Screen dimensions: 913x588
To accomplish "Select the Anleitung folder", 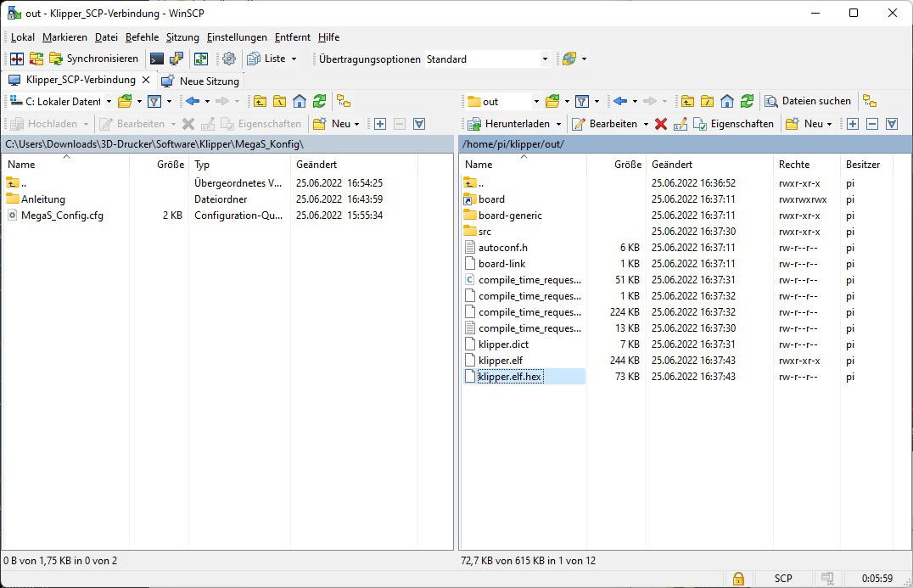I will pyautogui.click(x=43, y=199).
